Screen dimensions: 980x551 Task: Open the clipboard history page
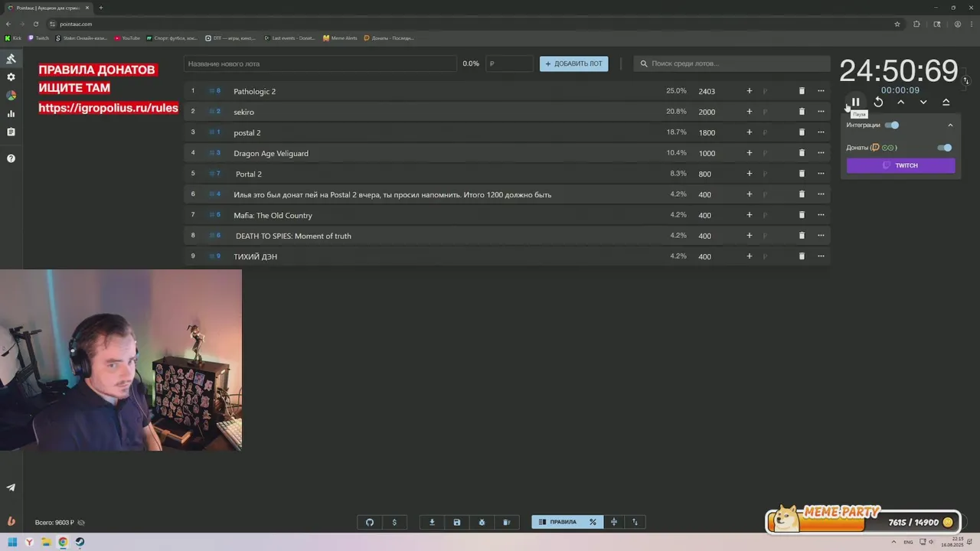click(11, 132)
